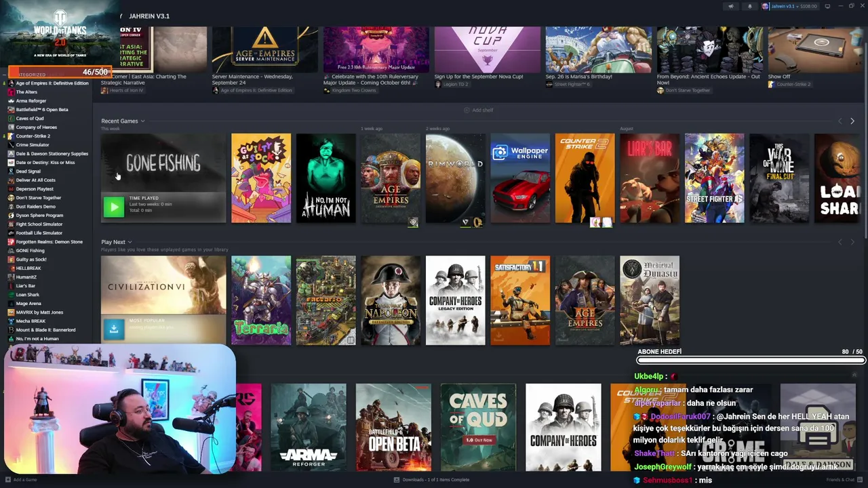The width and height of the screenshot is (868, 488).
Task: Open Arma Reforger cover in bottom shelf
Action: click(x=309, y=427)
